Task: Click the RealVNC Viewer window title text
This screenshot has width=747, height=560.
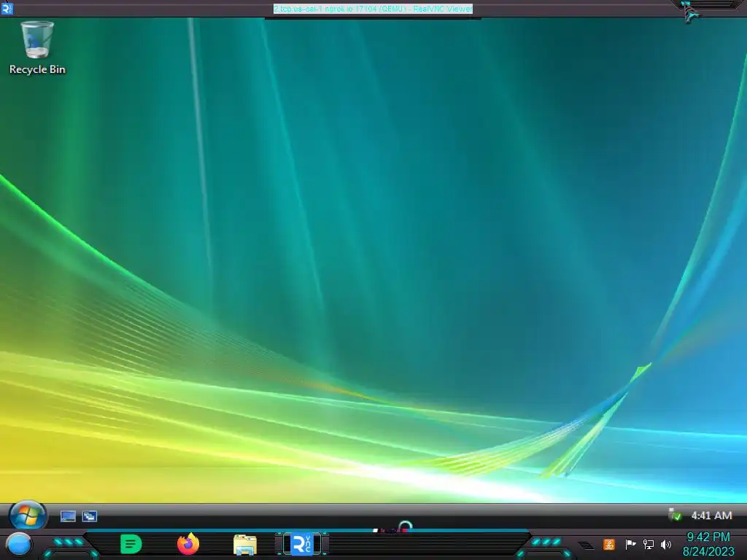Action: (x=373, y=9)
